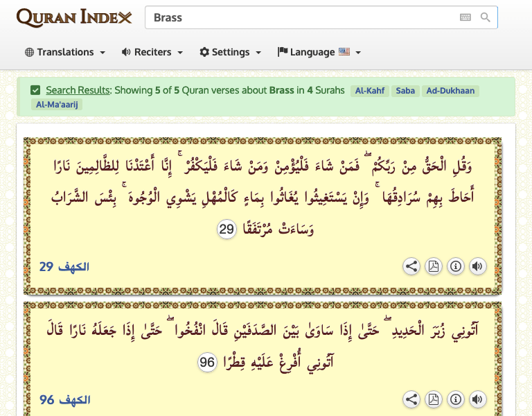Click the Search Results link
The image size is (532, 416).
tap(78, 90)
